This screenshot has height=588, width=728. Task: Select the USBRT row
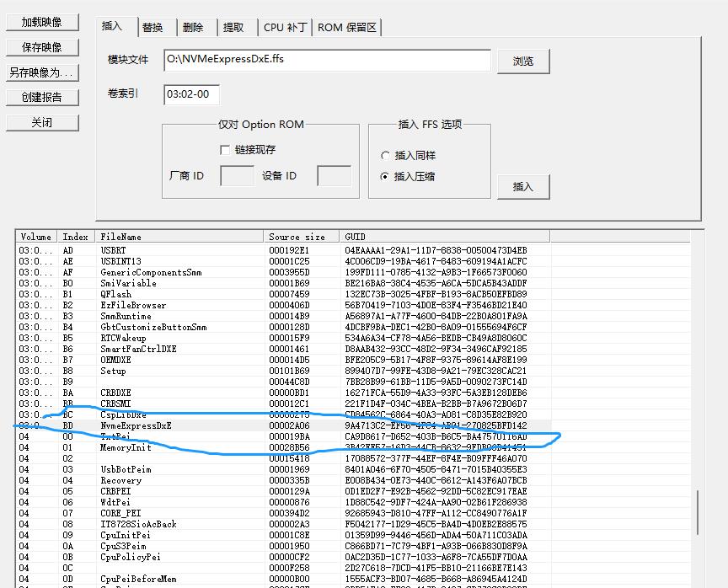(x=283, y=250)
